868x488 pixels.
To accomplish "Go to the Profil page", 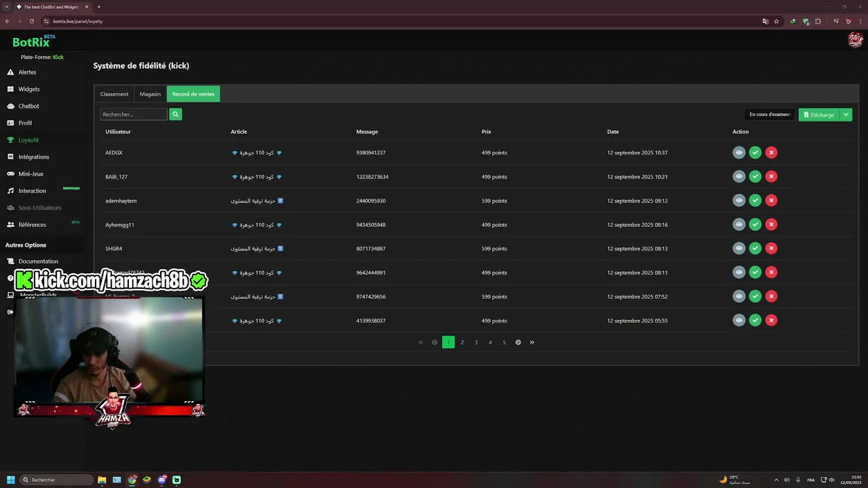I will pos(25,123).
